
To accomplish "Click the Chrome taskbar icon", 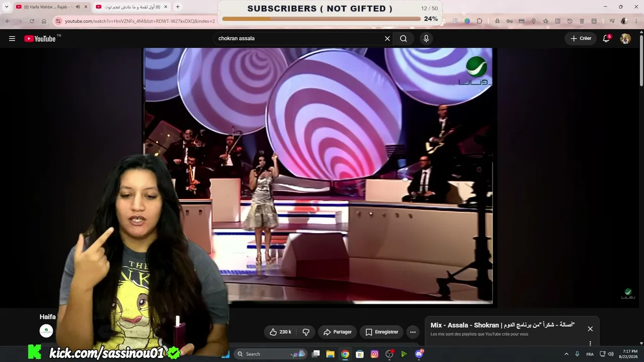I will click(x=345, y=354).
